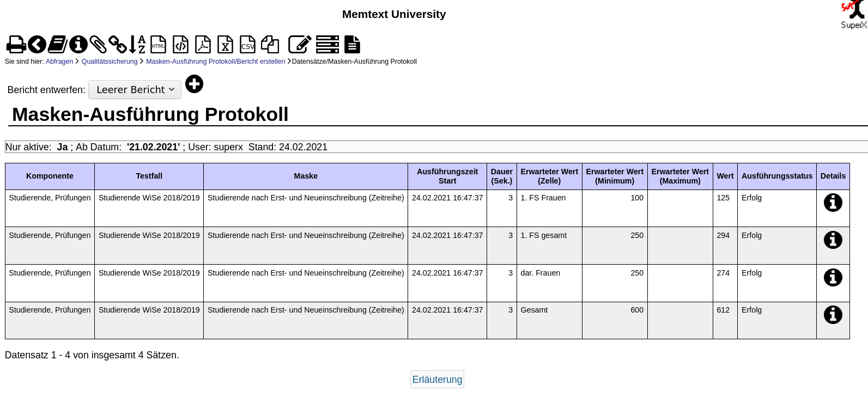Go back using the circled arrow icon
Screen dimensions: 868x397
[x=37, y=45]
